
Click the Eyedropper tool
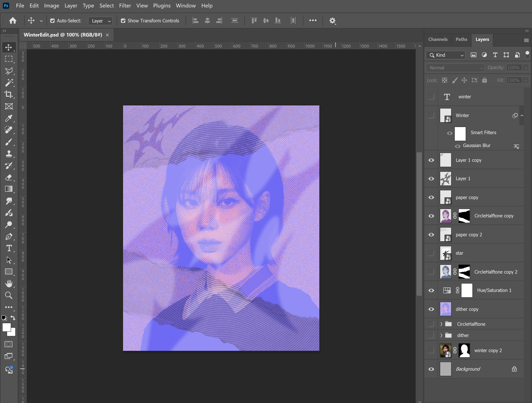pyautogui.click(x=9, y=118)
